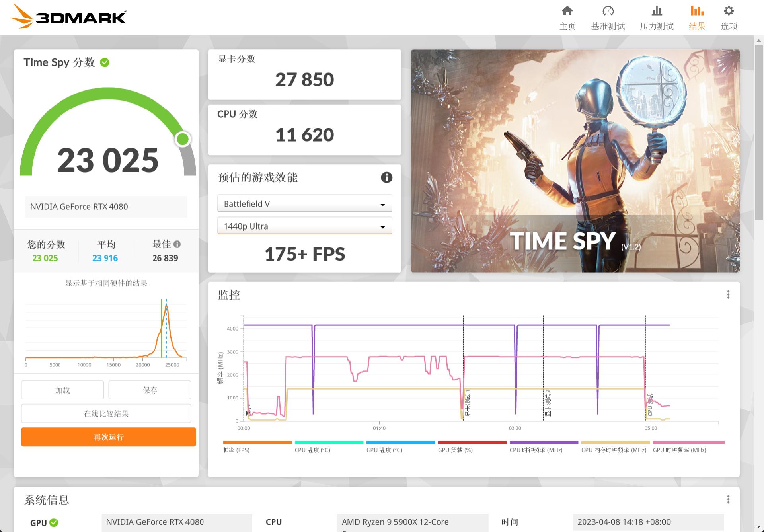Viewport: 764px width, 532px height.
Task: Switch to the 结果 results tab
Action: click(697, 18)
